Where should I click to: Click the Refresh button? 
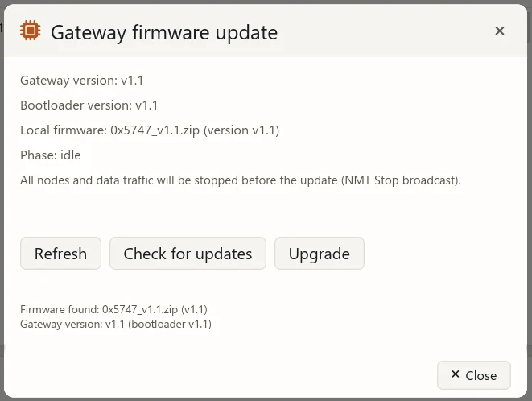point(60,254)
